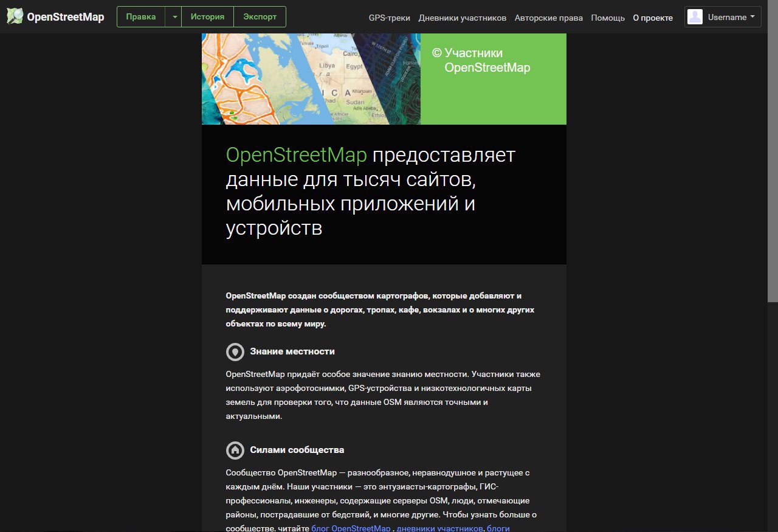Expand the dropdown arrow next to Правка

173,17
